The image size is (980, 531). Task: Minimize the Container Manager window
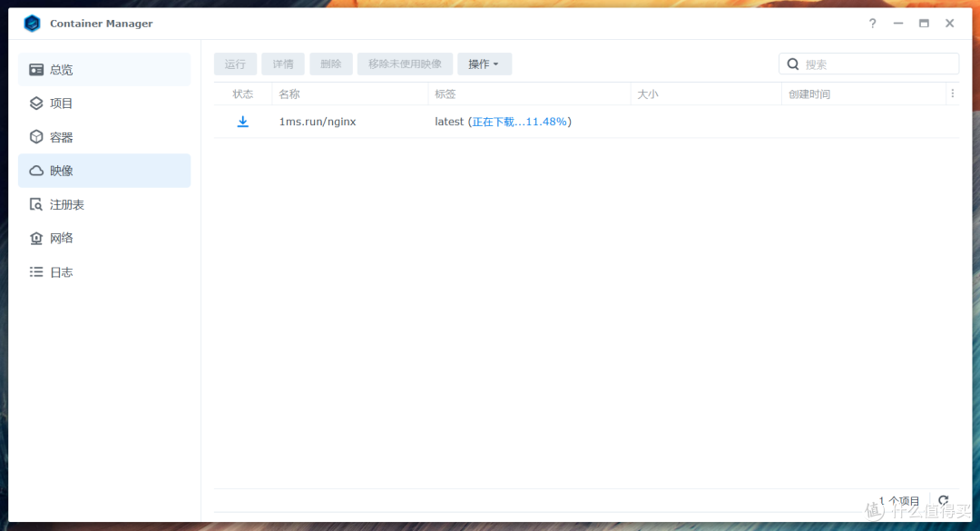tap(898, 23)
